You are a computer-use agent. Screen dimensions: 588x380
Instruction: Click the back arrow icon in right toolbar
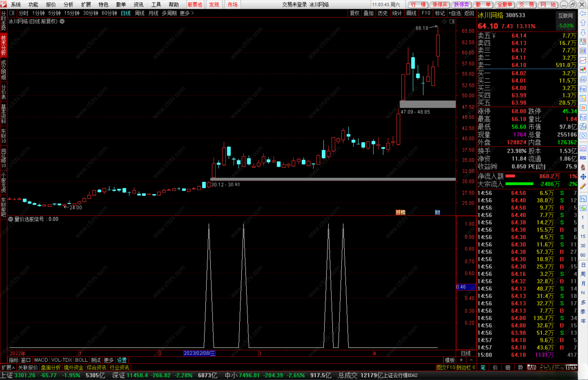(x=583, y=14)
